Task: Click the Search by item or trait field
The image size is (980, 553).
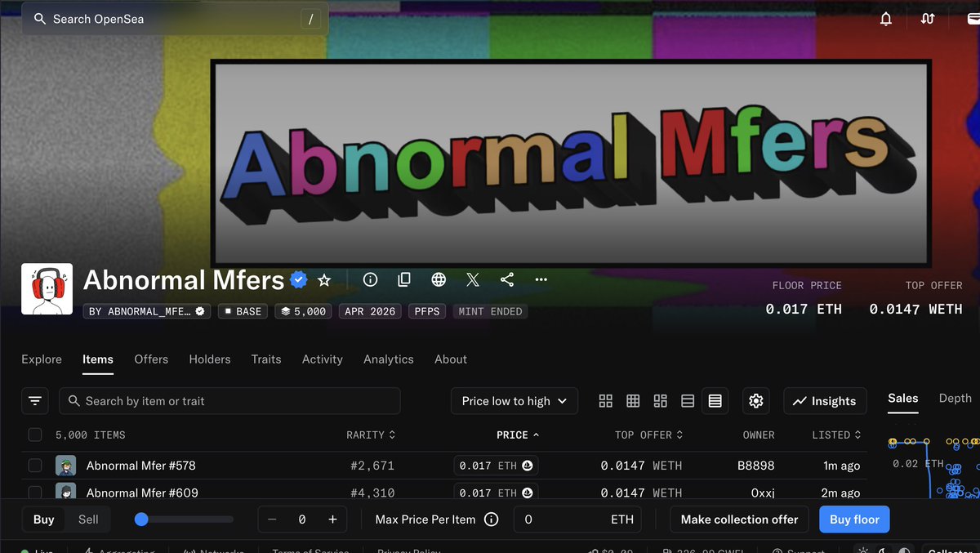Action: pos(229,401)
